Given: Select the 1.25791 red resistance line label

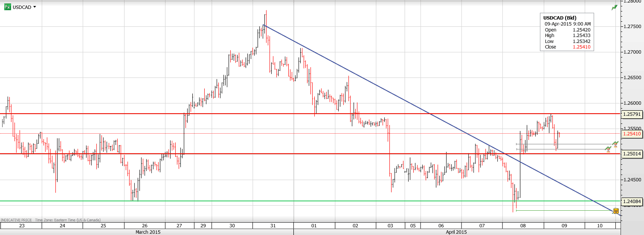Looking at the screenshot, I should coord(632,114).
